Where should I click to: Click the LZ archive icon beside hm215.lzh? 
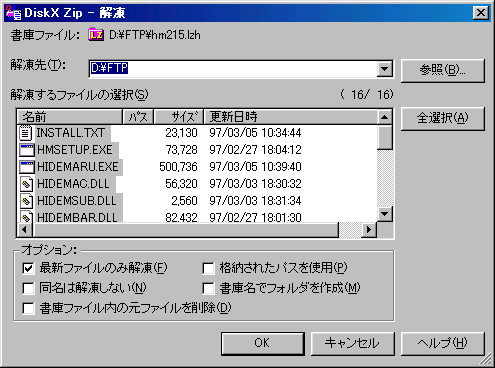[x=96, y=35]
